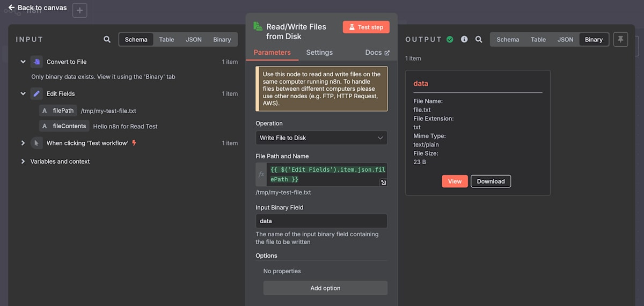Click the fileContents field label
This screenshot has width=644, height=306.
(x=69, y=126)
